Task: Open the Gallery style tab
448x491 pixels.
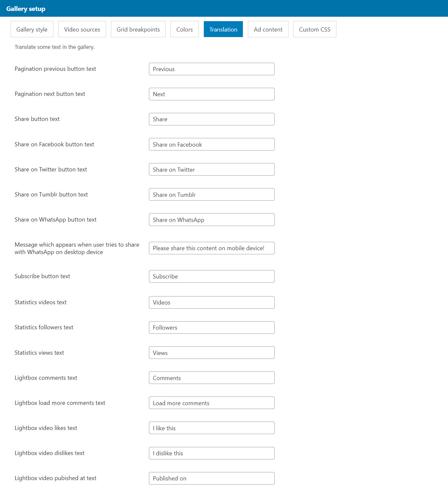Action: click(x=32, y=29)
